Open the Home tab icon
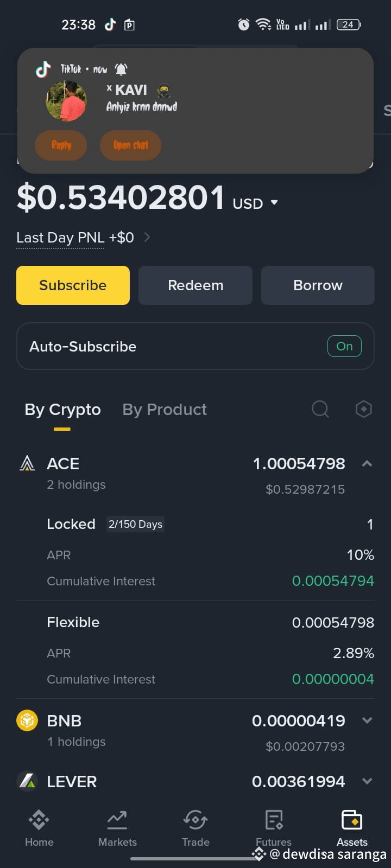The width and height of the screenshot is (391, 868). click(x=39, y=820)
